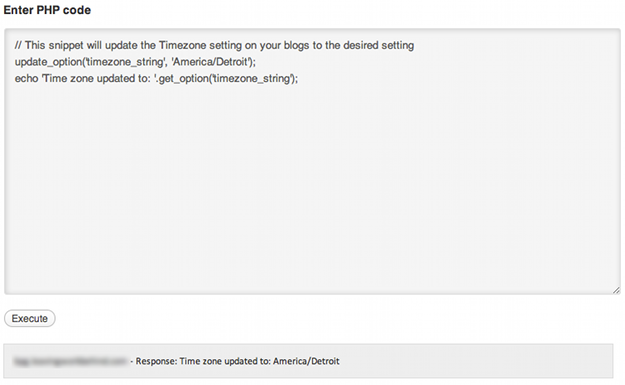Click the first 'timezone_string' argument in update_option

click(x=126, y=62)
